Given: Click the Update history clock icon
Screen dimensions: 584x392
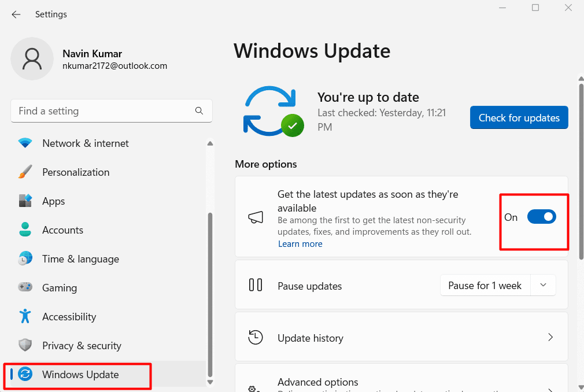Looking at the screenshot, I should pyautogui.click(x=255, y=338).
